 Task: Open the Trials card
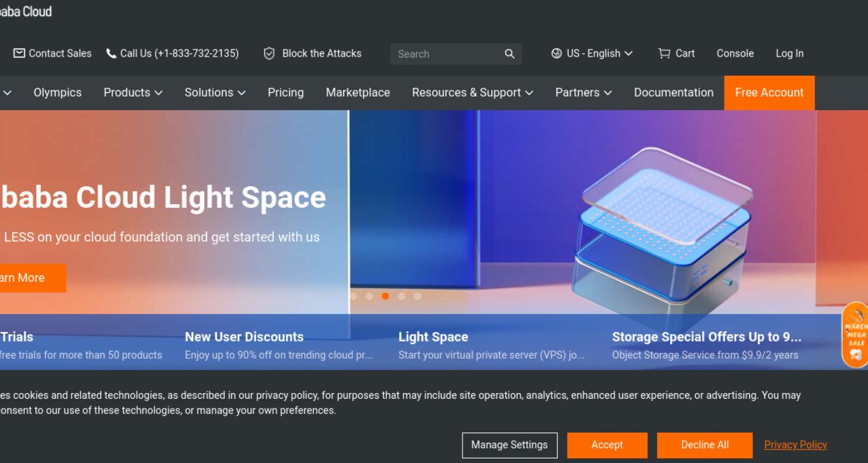pos(81,345)
